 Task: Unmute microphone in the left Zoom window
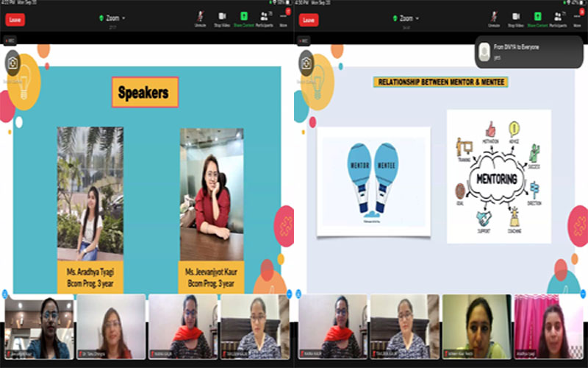pyautogui.click(x=200, y=18)
